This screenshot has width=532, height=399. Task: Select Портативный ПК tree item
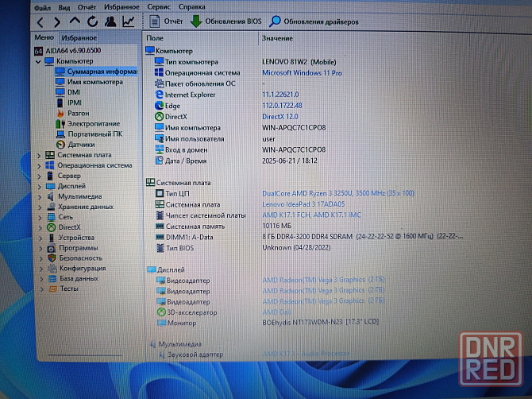tap(89, 134)
